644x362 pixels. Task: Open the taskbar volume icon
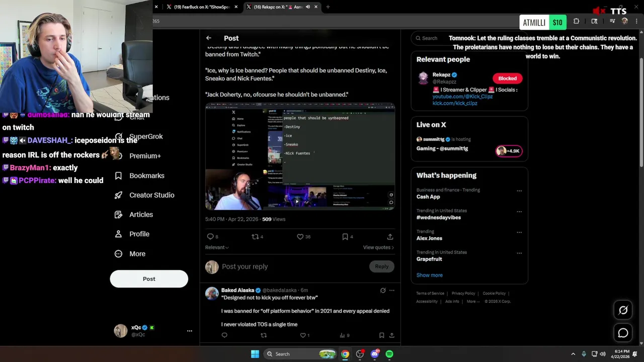pos(603,354)
